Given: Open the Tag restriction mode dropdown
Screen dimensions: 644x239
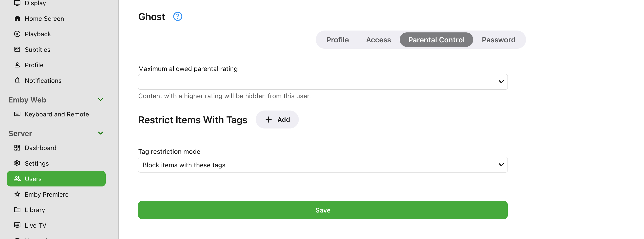Looking at the screenshot, I should [x=322, y=165].
